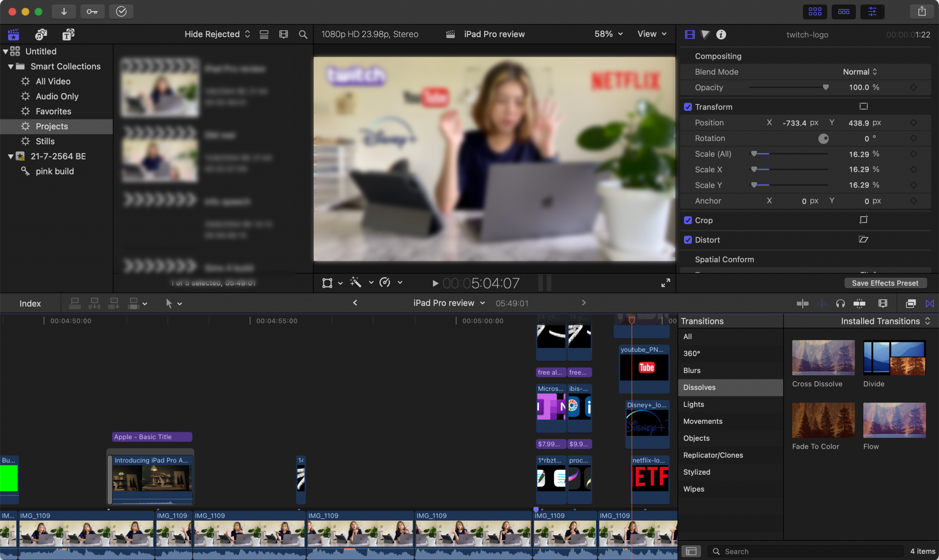Open the Hide Rejected filter dropdown

(217, 34)
